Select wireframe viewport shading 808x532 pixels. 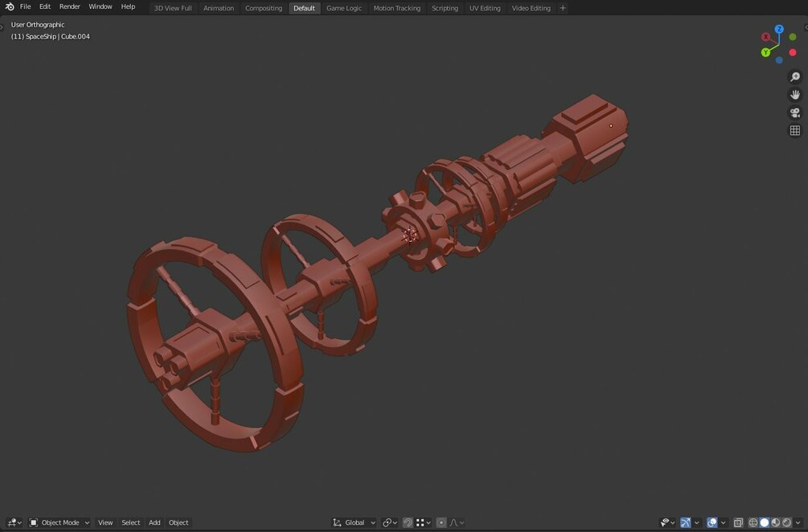tap(753, 522)
